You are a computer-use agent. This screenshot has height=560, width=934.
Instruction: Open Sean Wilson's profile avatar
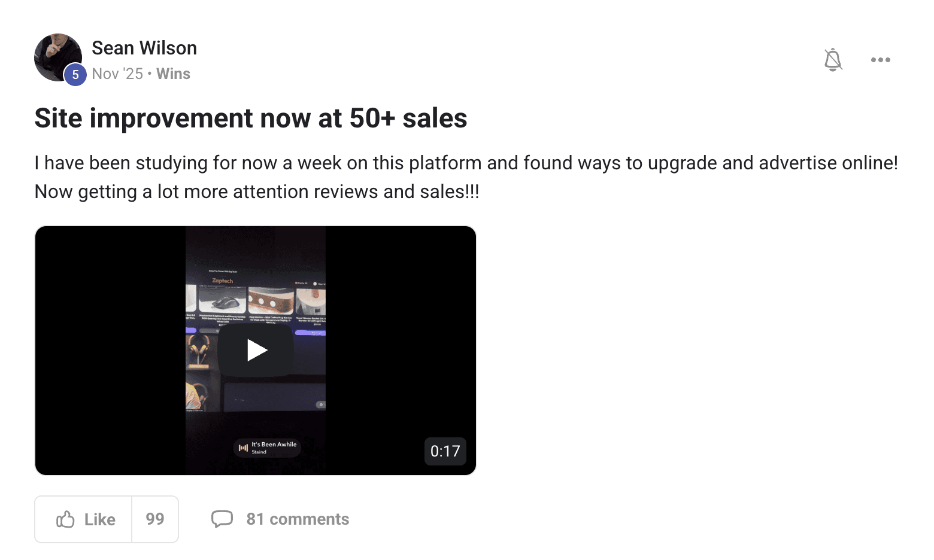point(57,57)
